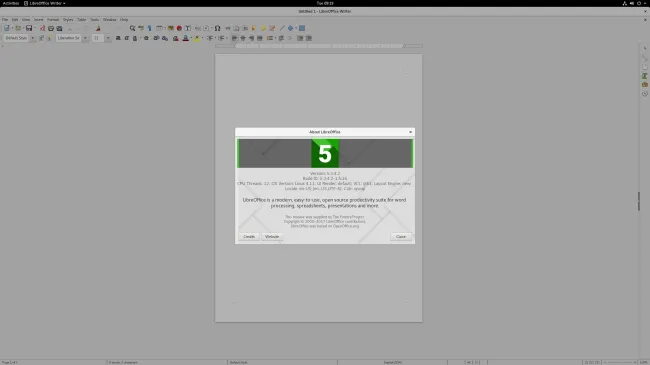Screen dimensions: 650x365
Task: Open the Help menu
Action: coord(124,19)
